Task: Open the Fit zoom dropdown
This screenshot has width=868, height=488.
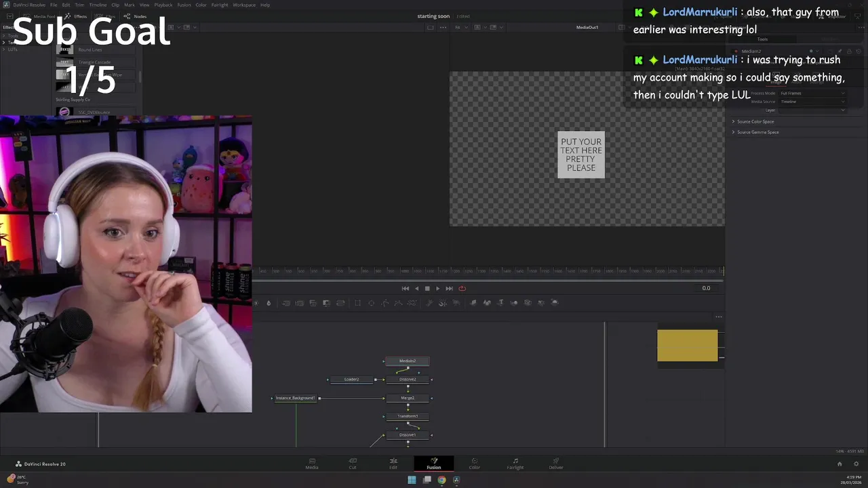Action: 460,27
